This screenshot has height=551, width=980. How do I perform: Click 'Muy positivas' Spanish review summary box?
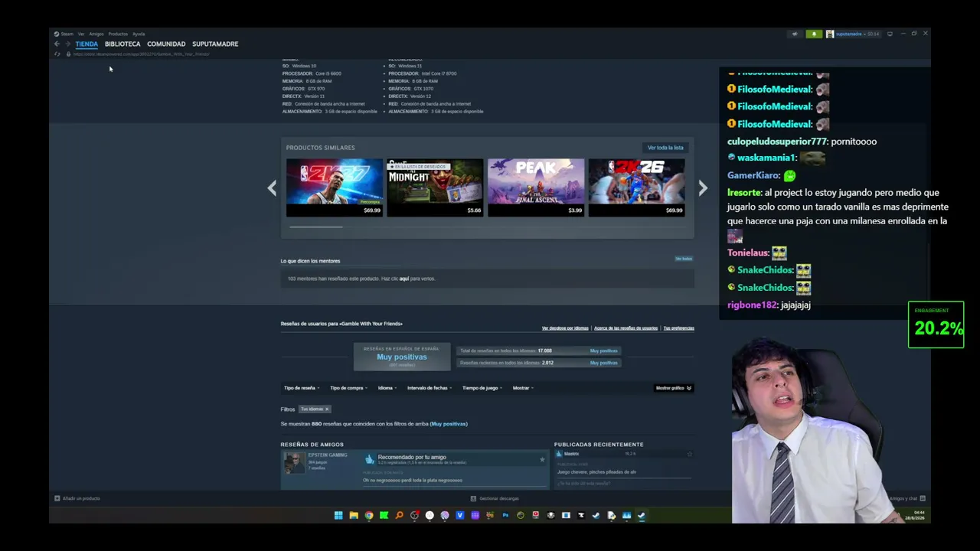[x=402, y=357]
